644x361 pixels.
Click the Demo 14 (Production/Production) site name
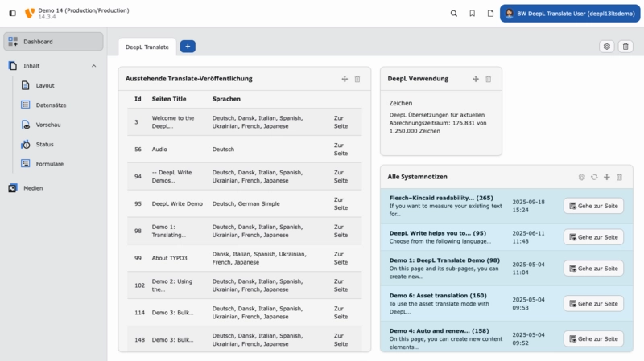(x=84, y=10)
